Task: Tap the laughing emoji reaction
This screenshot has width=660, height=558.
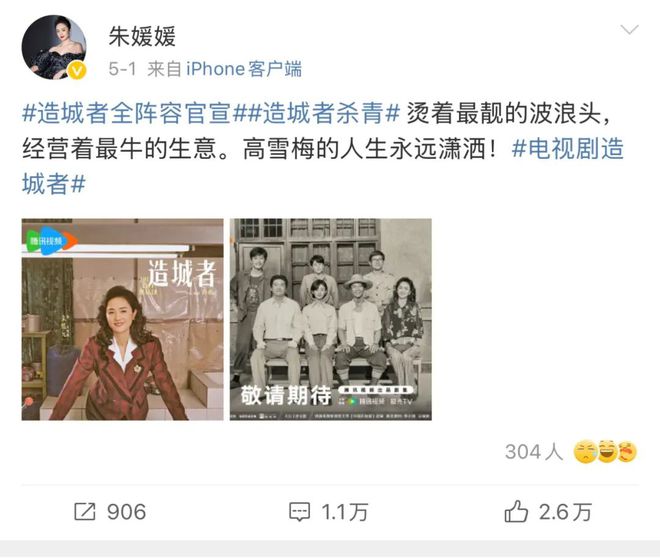Action: 607,452
